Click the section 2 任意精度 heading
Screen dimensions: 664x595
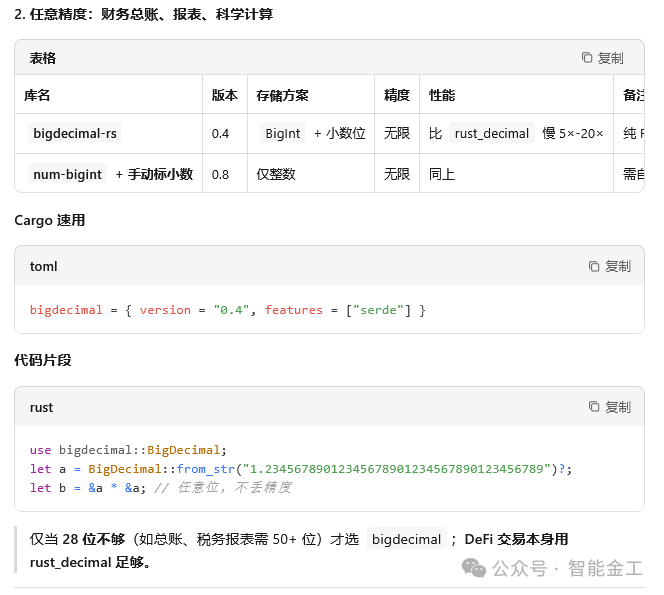pyautogui.click(x=144, y=14)
